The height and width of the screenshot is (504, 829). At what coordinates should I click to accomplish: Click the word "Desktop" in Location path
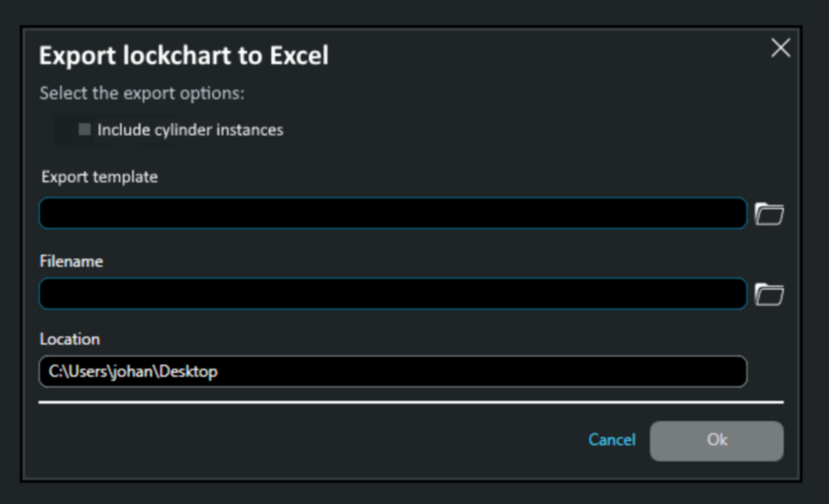pyautogui.click(x=191, y=372)
